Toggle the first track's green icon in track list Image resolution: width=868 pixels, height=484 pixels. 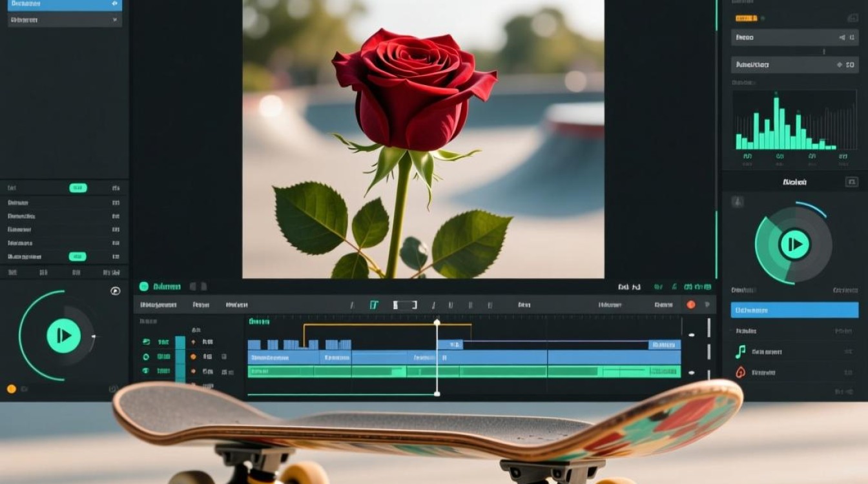[146, 341]
